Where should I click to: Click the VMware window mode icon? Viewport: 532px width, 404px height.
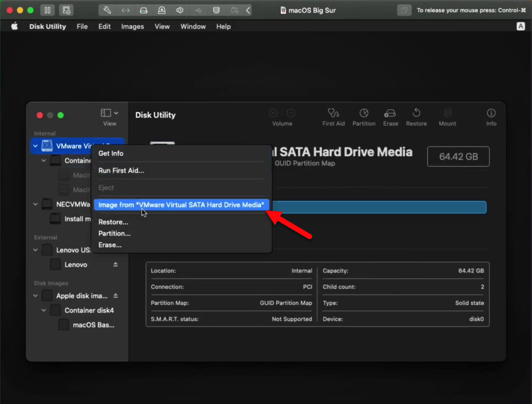(404, 10)
